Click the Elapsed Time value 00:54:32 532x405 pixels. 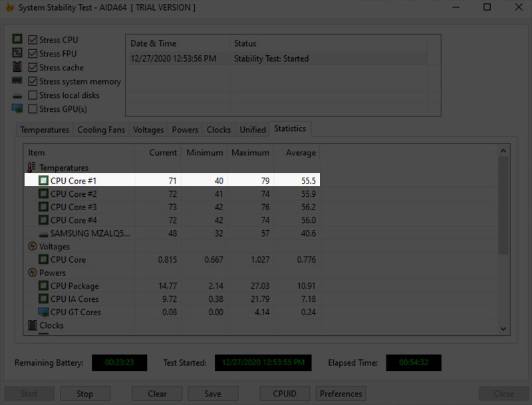click(414, 362)
